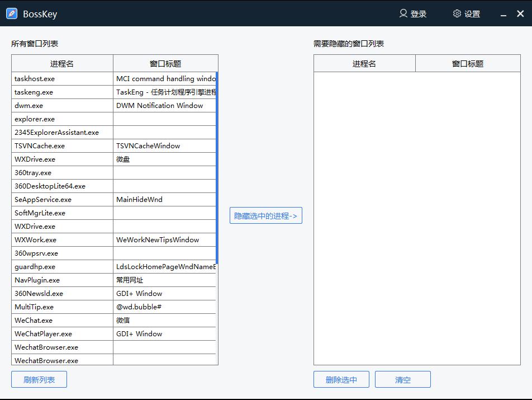
Task: Click the 窗口标题 column header on left list
Action: tap(164, 63)
